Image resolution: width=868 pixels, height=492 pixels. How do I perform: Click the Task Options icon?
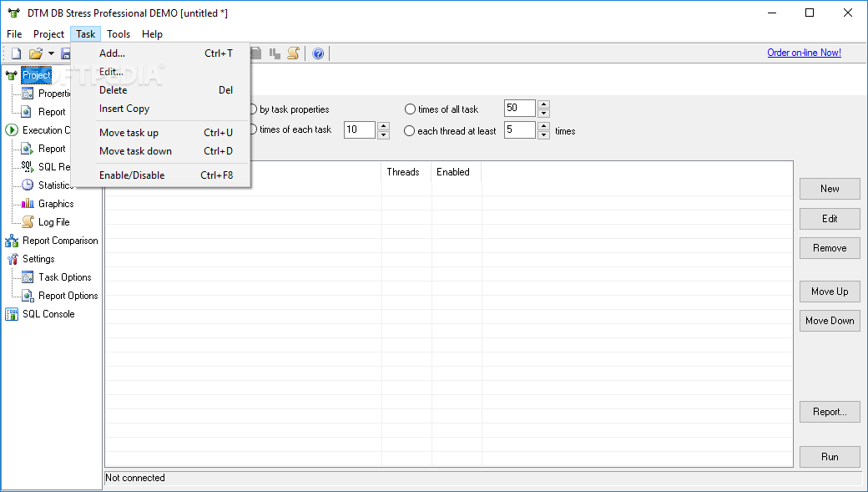[x=27, y=277]
